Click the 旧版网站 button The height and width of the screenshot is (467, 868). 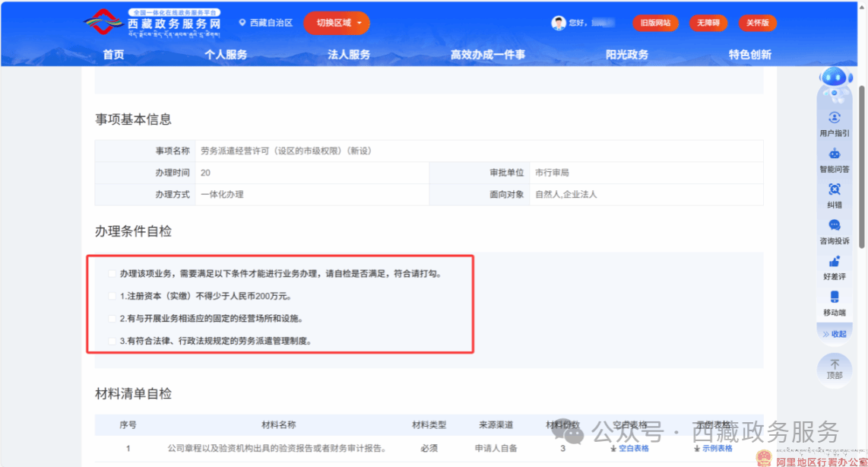pyautogui.click(x=655, y=23)
